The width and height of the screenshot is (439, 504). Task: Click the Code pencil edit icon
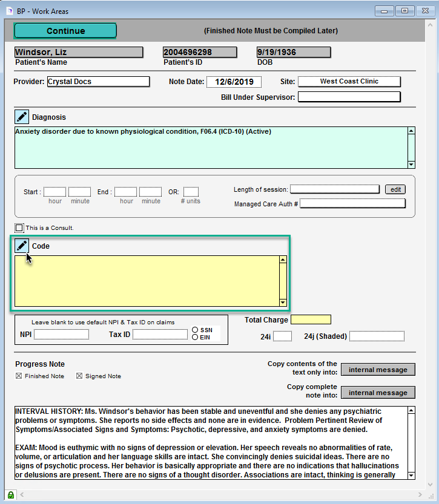(x=22, y=246)
